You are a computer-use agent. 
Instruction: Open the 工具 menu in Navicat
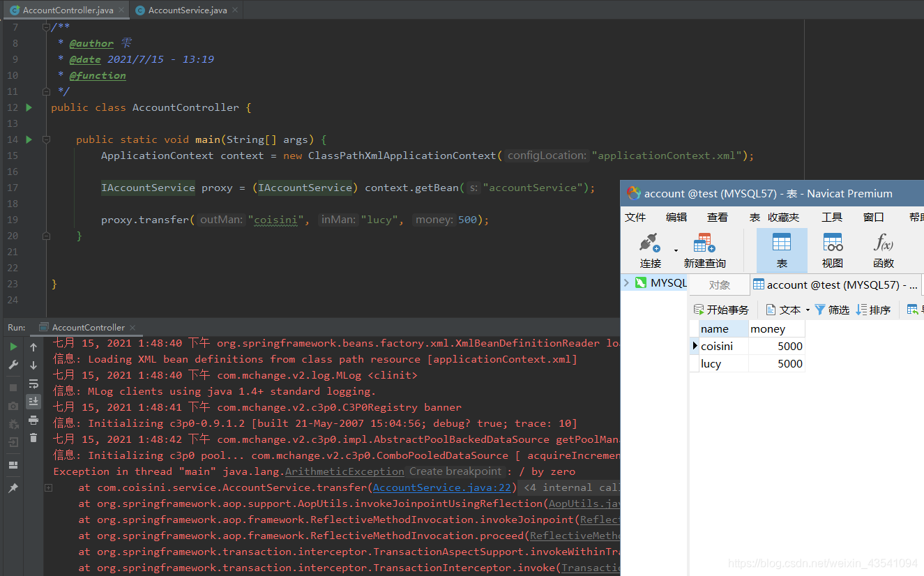(x=832, y=217)
